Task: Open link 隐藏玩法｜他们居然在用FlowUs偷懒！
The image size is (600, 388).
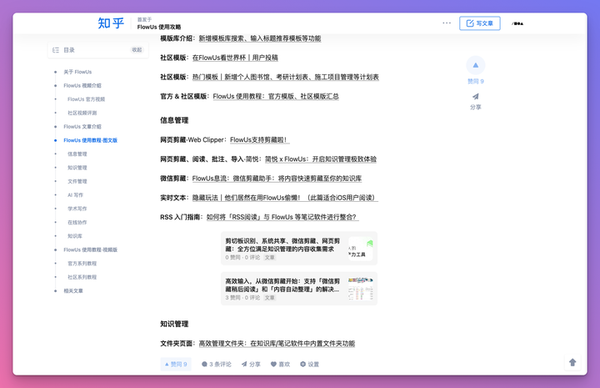Action: (x=284, y=197)
